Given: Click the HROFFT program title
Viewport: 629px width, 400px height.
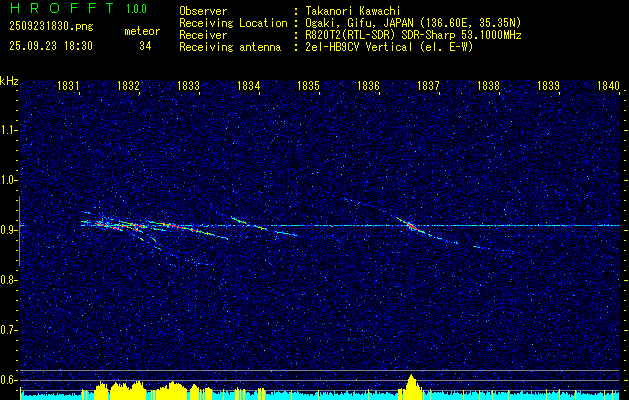Looking at the screenshot, I should pyautogui.click(x=62, y=8).
